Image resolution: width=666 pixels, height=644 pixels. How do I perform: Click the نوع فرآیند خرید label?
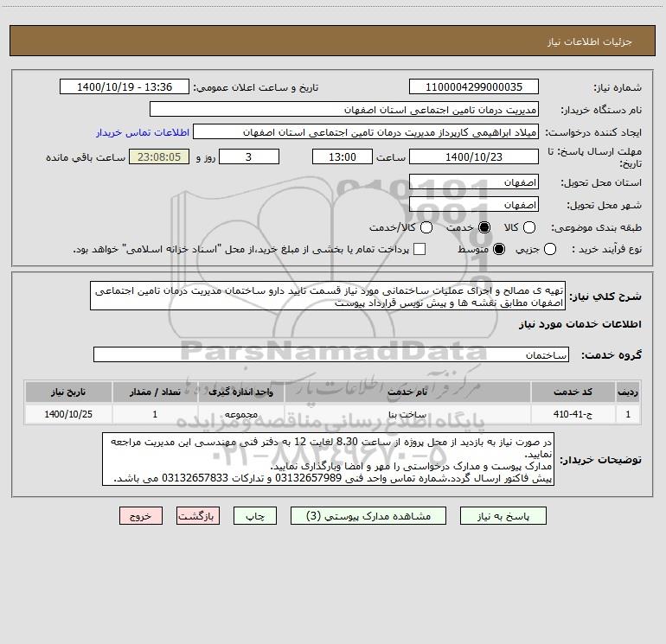click(x=606, y=250)
